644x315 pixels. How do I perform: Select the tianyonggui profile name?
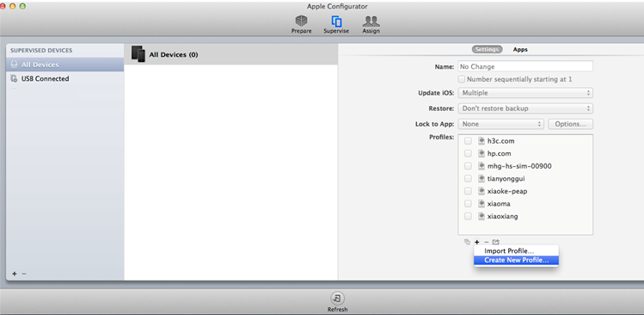(506, 178)
